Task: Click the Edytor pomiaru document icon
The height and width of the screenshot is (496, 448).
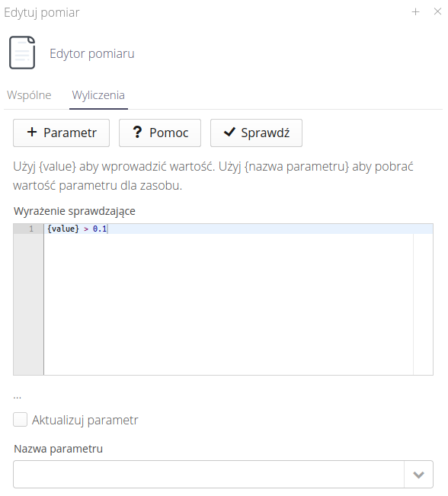Action: point(22,53)
